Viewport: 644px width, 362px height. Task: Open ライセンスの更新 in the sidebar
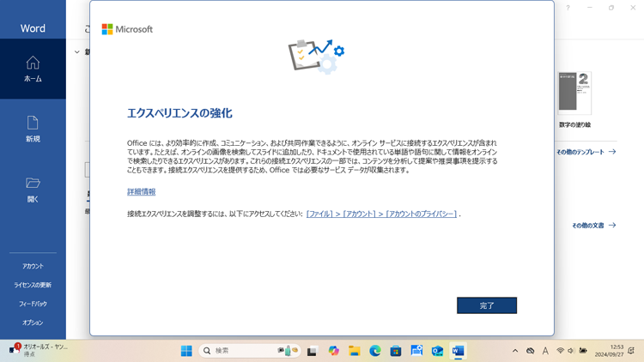point(33,285)
